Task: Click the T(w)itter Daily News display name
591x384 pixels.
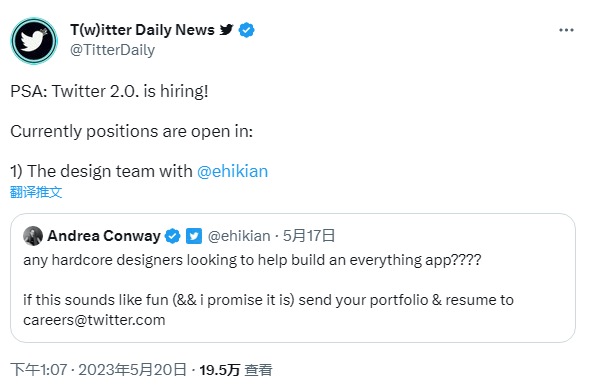Action: coord(142,30)
